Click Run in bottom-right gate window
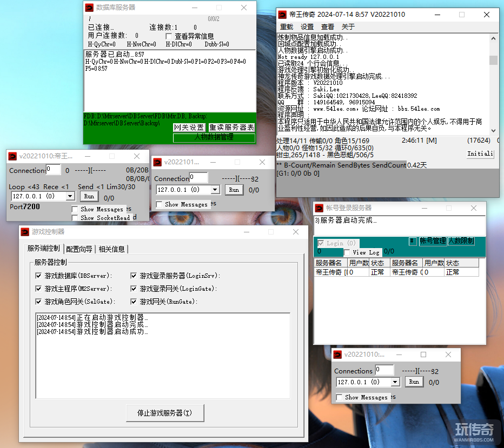This screenshot has height=448, width=504. 414,382
